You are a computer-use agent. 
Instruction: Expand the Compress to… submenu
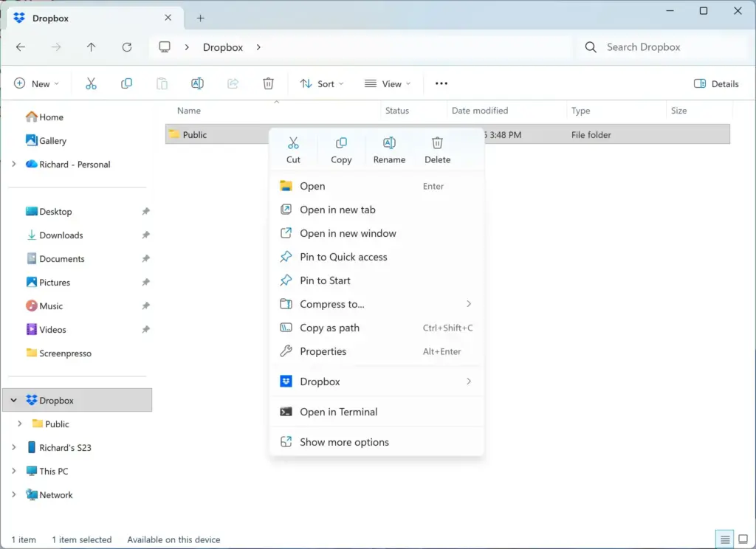(377, 304)
